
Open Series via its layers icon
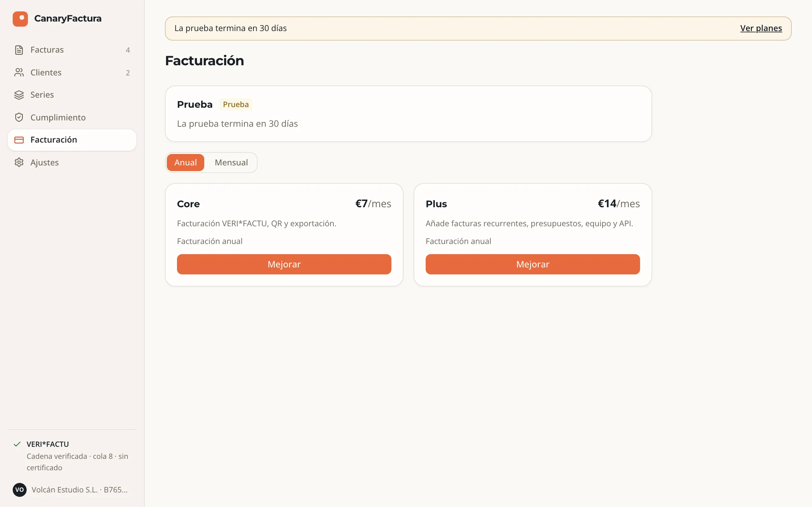(19, 95)
